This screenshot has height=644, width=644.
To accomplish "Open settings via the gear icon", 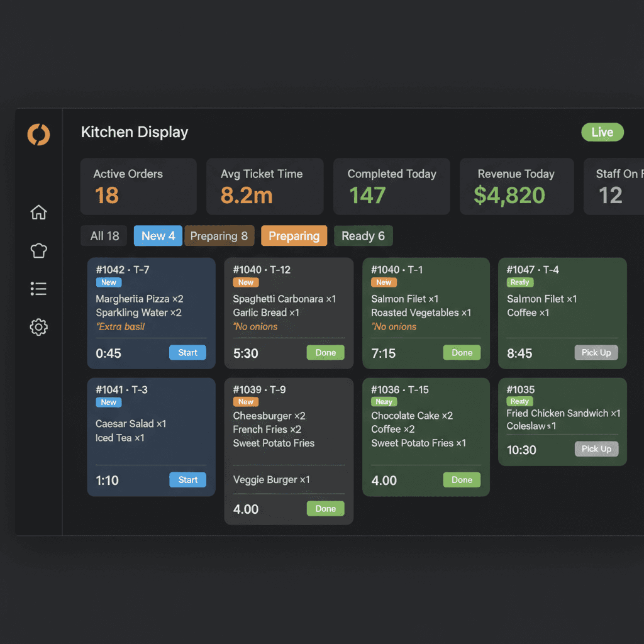I will click(x=38, y=327).
